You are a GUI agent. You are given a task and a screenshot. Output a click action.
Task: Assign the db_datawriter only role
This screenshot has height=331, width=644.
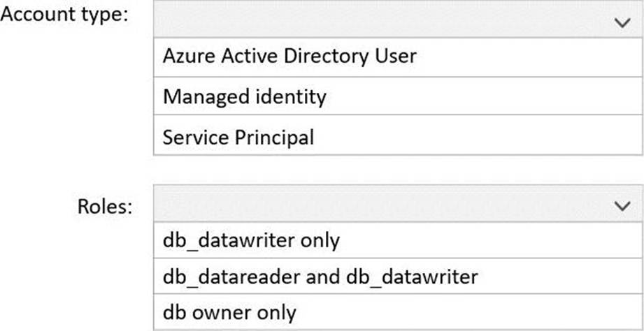click(x=251, y=240)
